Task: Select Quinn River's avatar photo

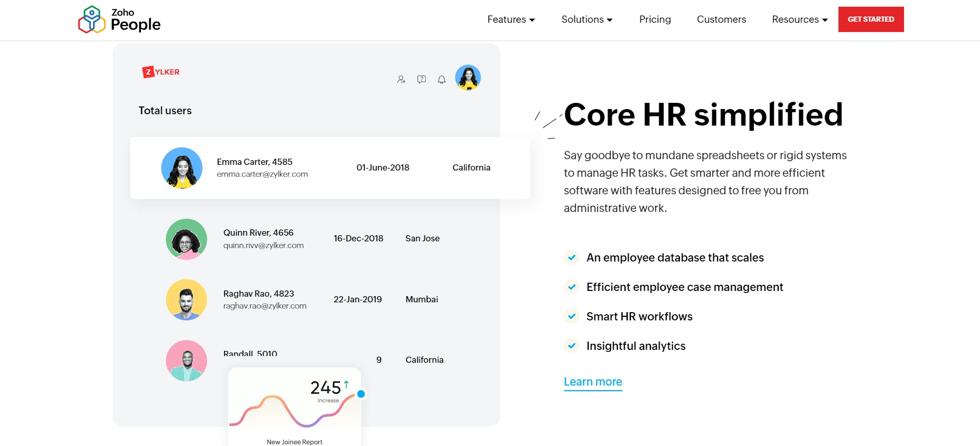Action: click(x=186, y=239)
